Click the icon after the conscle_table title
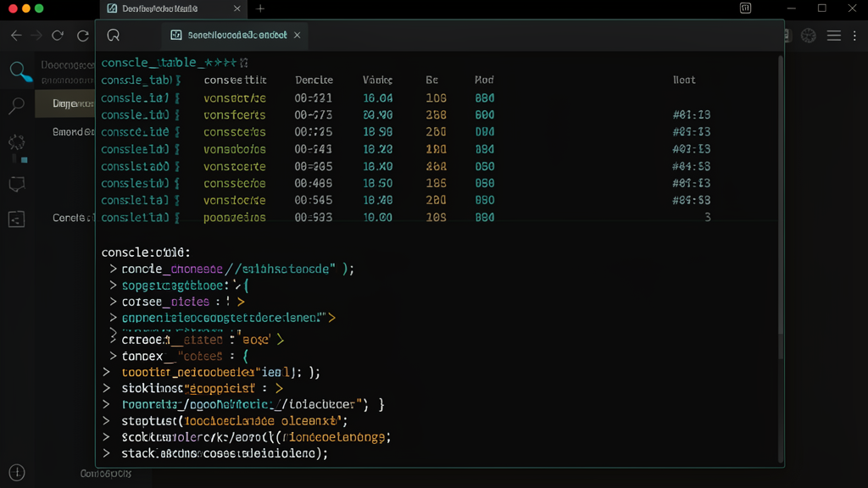 244,63
